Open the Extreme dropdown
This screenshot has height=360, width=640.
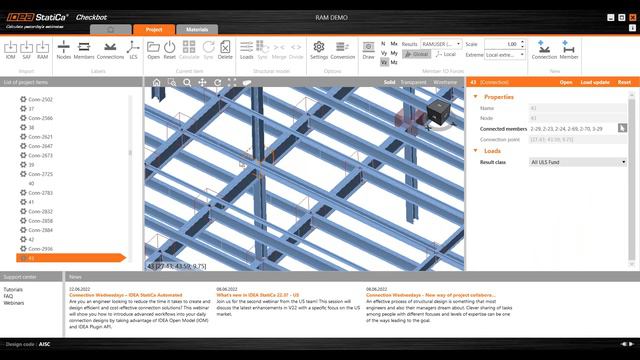[505, 55]
